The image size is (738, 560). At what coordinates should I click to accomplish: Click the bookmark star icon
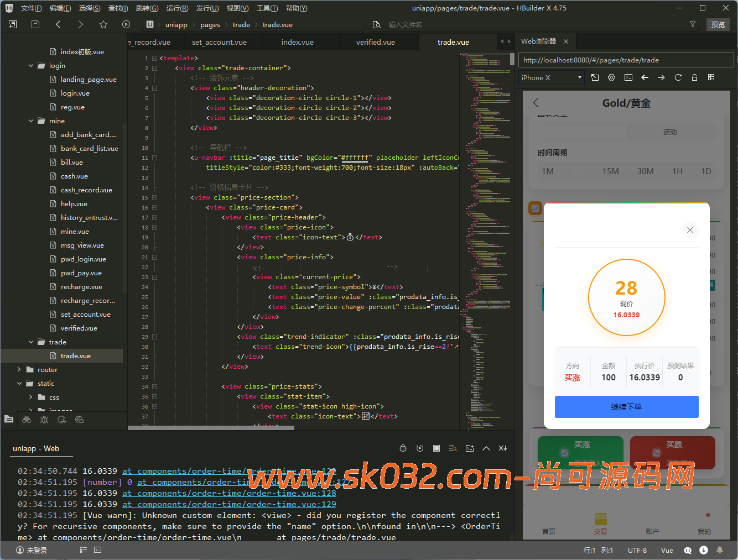tap(103, 24)
